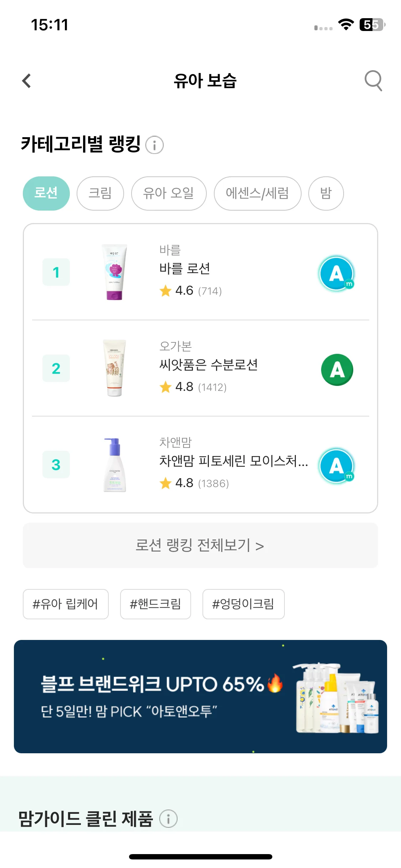
Task: Select the 로션 category chip
Action: tap(46, 193)
